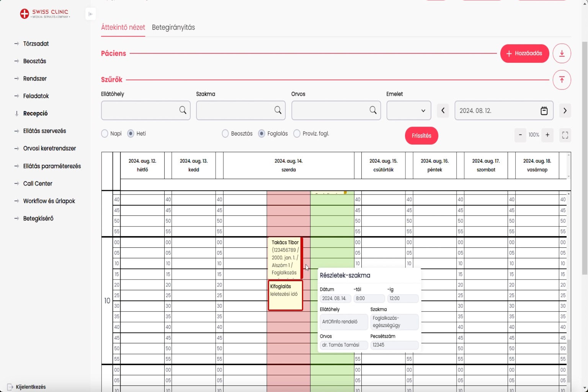Expand the Ellátás szervezés sidebar menu
Viewport: 588px width, 392px height.
pos(44,131)
